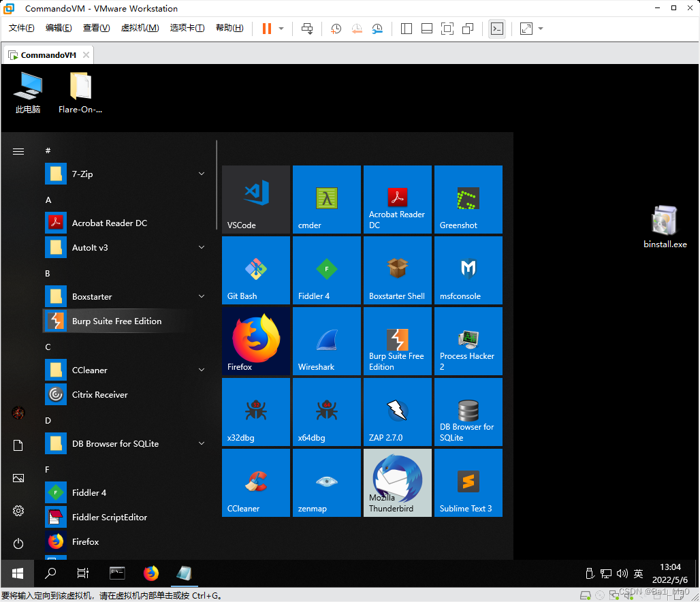Launch Process Hacker 2 tile
This screenshot has height=602, width=700.
tap(468, 340)
